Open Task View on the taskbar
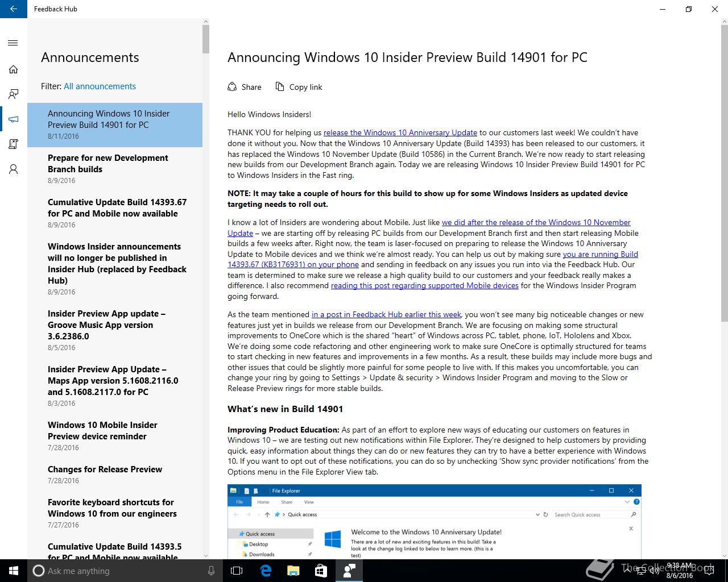 coord(237,571)
